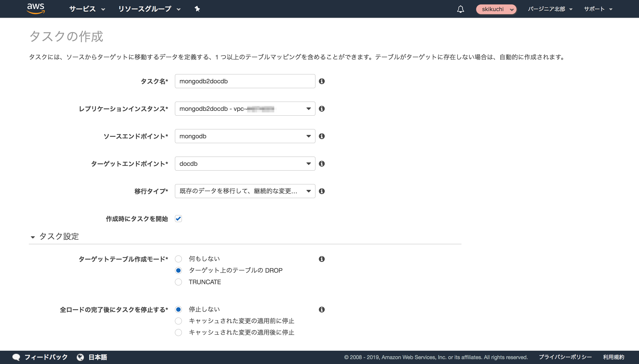
Task: Click inside the タスク名 input field
Action: pyautogui.click(x=245, y=81)
